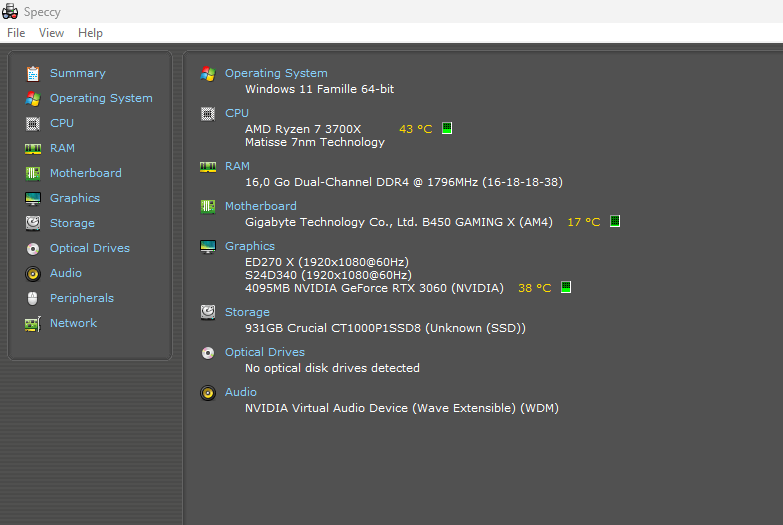The height and width of the screenshot is (525, 783).
Task: Click the Windows flag icon in the summary panel
Action: click(x=208, y=73)
